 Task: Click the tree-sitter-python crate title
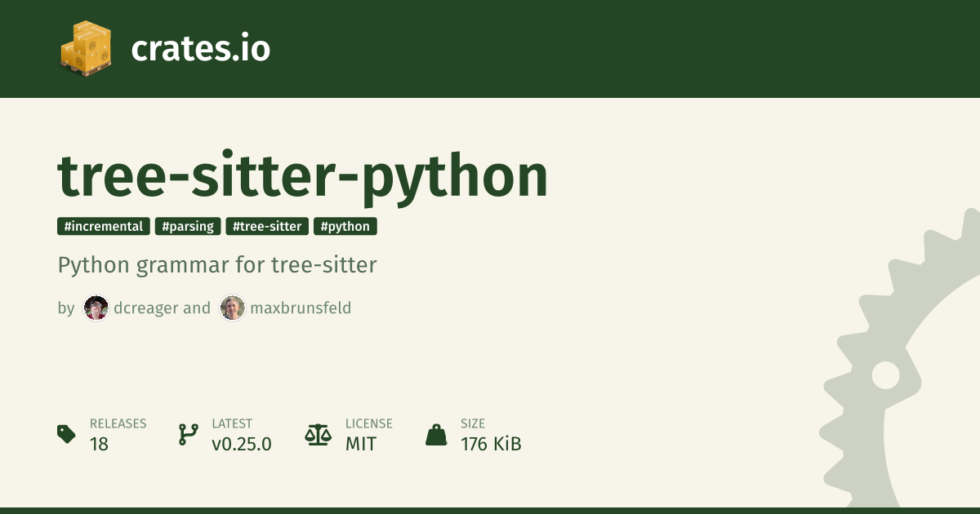pyautogui.click(x=302, y=175)
